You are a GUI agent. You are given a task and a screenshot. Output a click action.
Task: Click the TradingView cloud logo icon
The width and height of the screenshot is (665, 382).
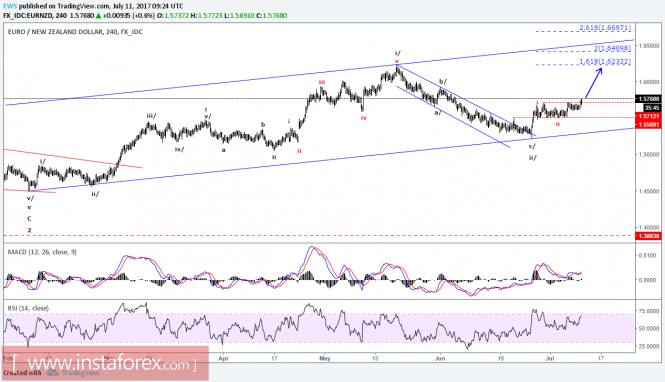point(52,373)
